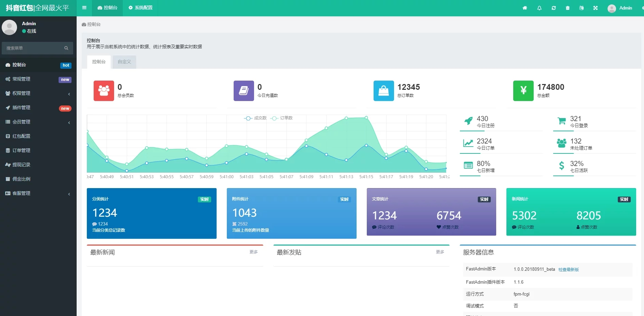Screen dimensions: 644x316
Task: Toggle the sidebar with hamburger button
Action: pyautogui.click(x=84, y=8)
